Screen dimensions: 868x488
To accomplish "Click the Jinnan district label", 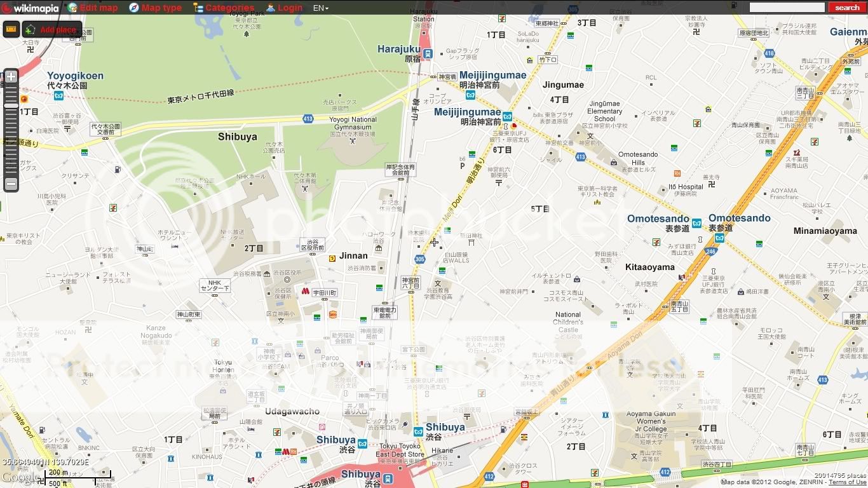I will pos(353,256).
